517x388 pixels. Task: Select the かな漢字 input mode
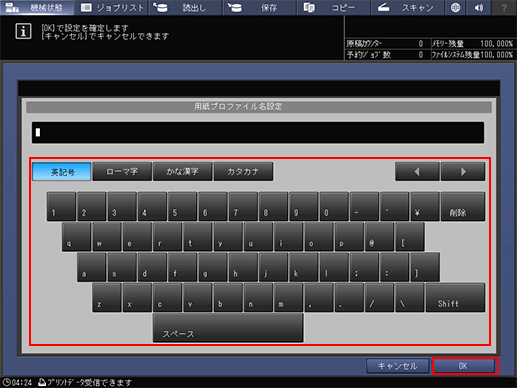[182, 172]
